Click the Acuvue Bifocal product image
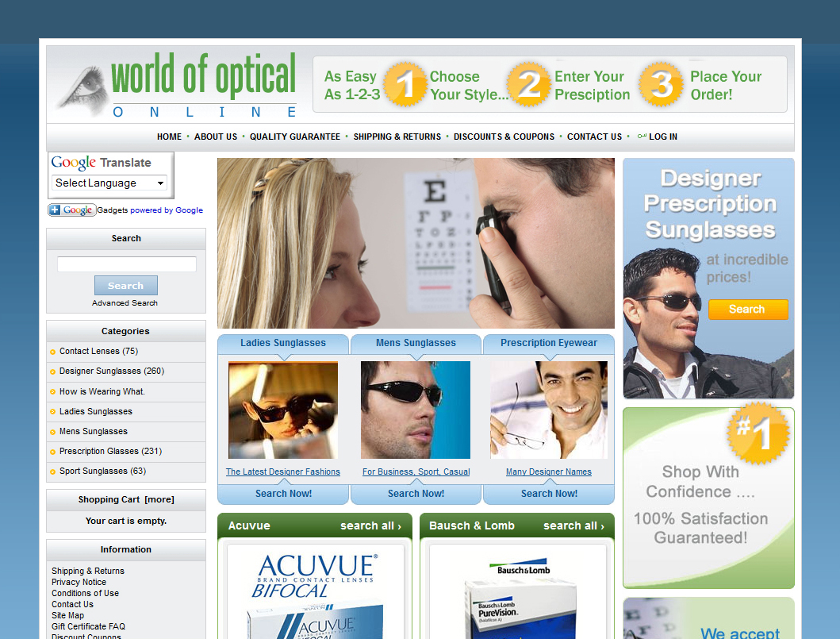840x639 pixels. click(316, 592)
